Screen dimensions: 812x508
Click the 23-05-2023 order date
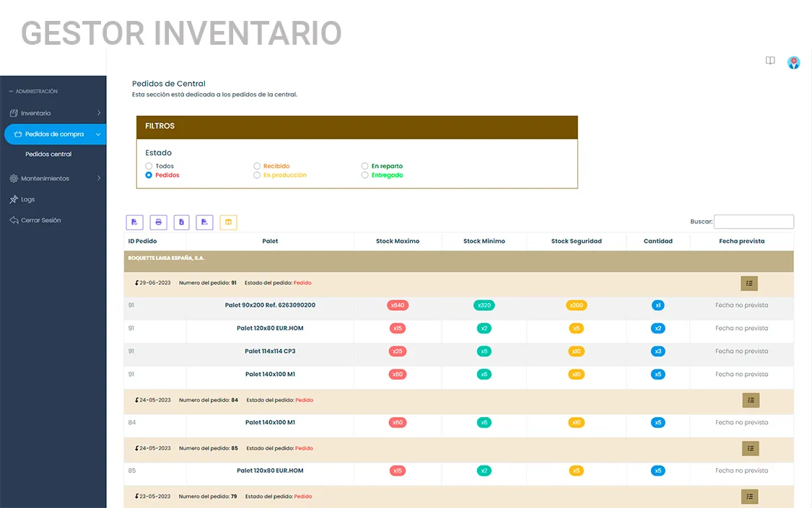click(155, 496)
